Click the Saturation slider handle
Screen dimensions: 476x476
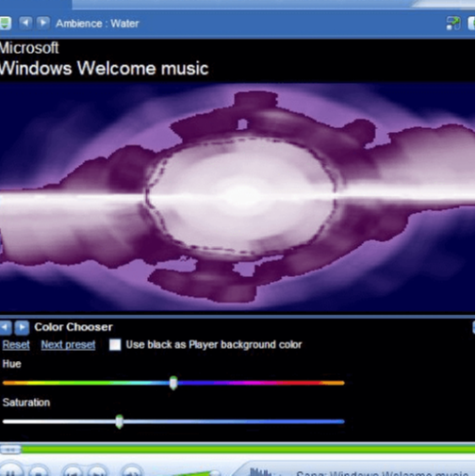[x=119, y=421]
